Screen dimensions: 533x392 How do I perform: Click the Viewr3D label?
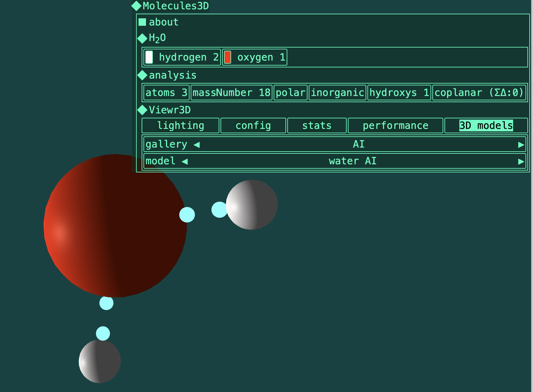170,110
